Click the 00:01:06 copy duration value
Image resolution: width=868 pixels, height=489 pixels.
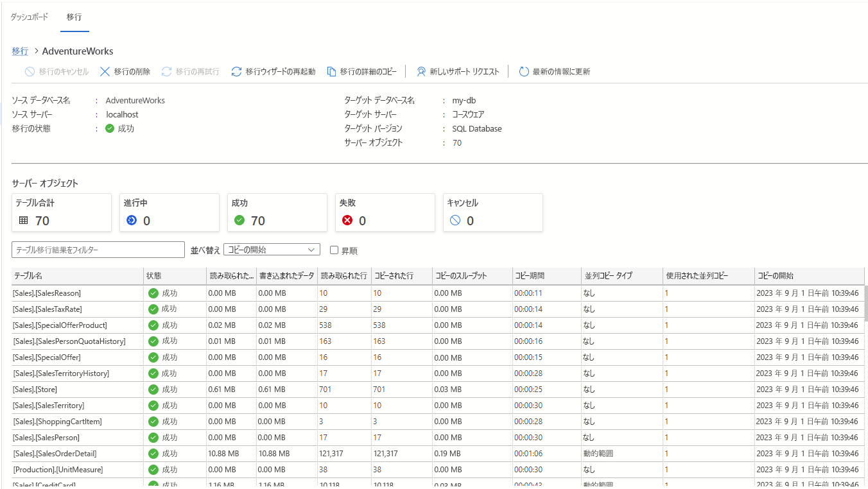(x=528, y=454)
